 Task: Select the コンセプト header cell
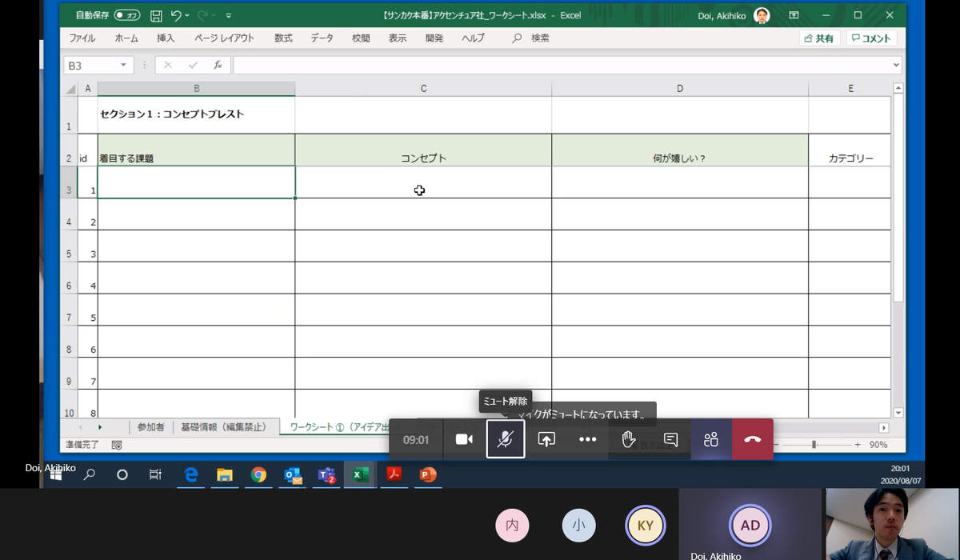pos(423,150)
